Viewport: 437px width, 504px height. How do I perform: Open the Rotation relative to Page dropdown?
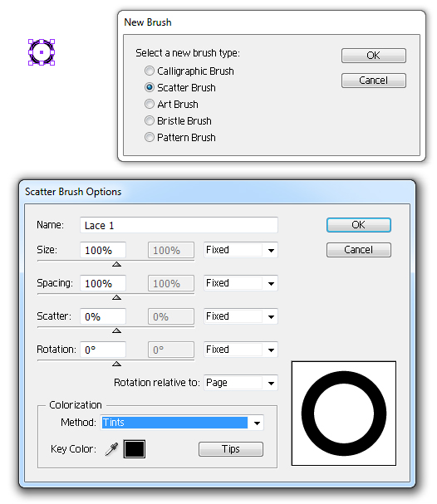pyautogui.click(x=241, y=383)
